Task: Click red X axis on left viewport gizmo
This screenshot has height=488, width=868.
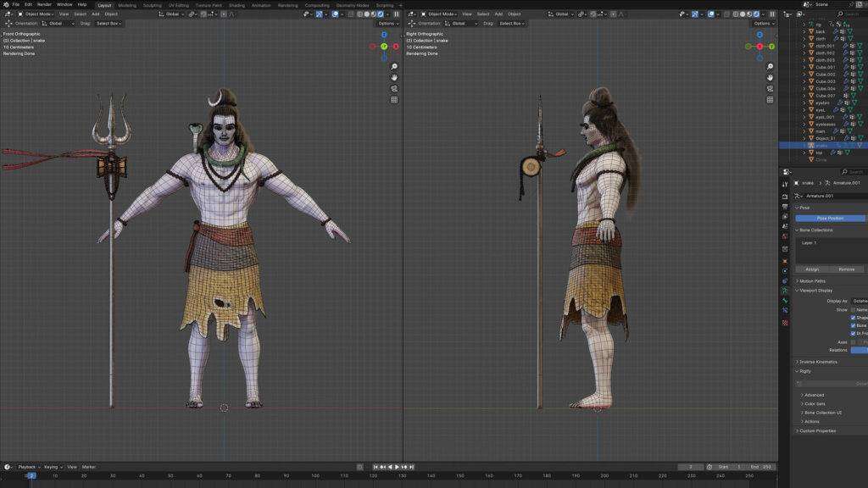Action: point(396,47)
